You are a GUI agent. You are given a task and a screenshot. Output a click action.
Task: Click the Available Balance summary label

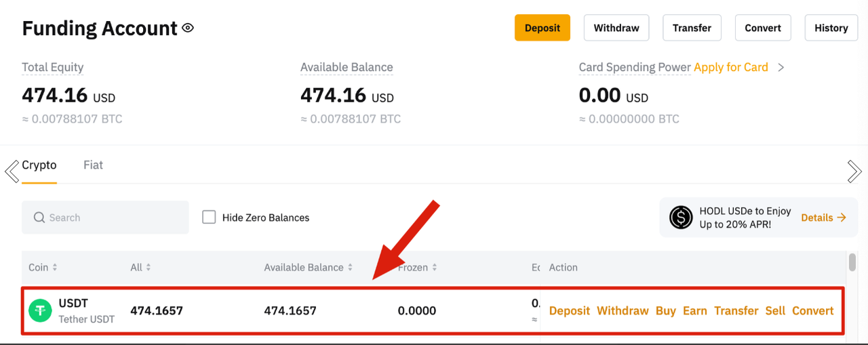[347, 67]
